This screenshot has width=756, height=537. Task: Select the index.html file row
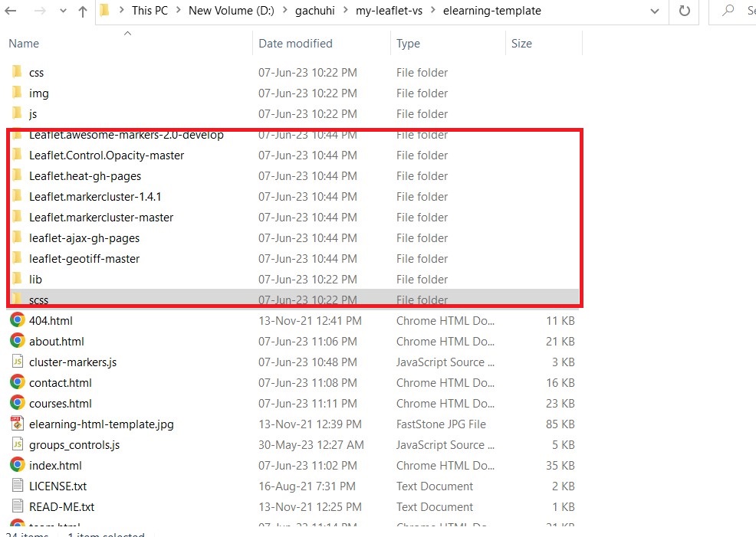click(x=55, y=465)
